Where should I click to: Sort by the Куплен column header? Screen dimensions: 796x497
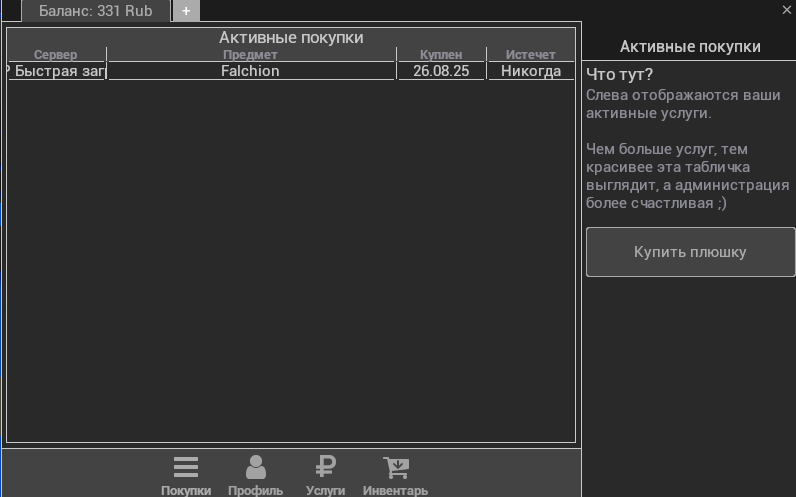pos(441,54)
